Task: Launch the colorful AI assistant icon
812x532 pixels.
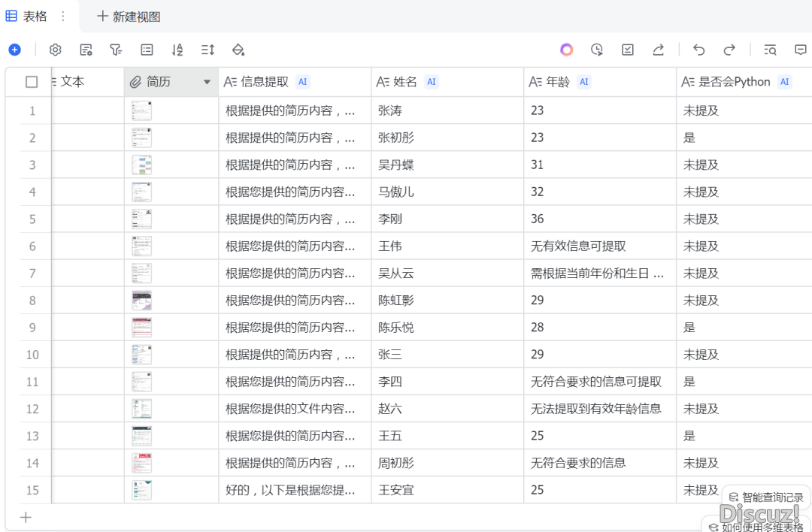Action: tap(566, 50)
